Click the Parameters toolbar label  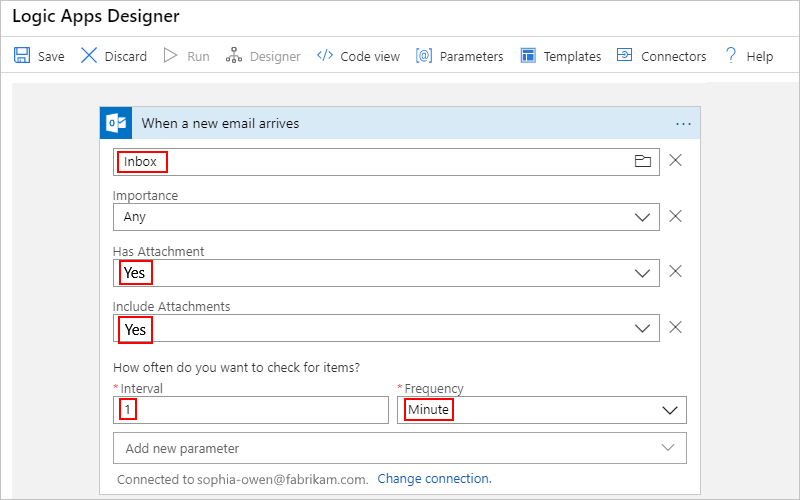pyautogui.click(x=471, y=56)
